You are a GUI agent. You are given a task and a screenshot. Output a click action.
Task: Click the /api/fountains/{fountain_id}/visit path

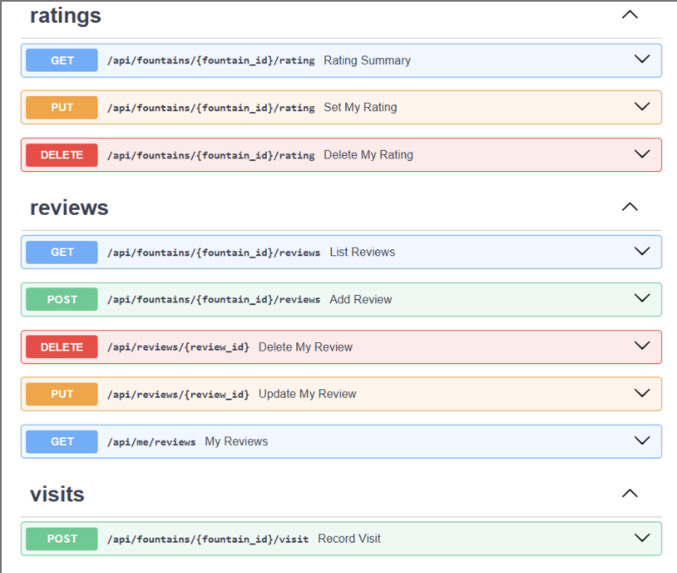point(208,539)
